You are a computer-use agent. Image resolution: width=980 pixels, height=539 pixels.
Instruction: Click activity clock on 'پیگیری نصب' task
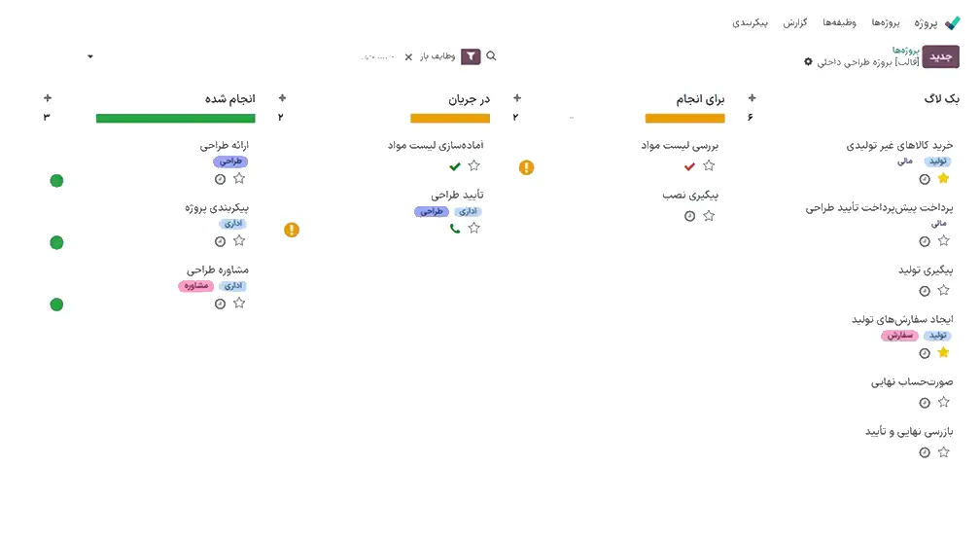pyautogui.click(x=689, y=216)
